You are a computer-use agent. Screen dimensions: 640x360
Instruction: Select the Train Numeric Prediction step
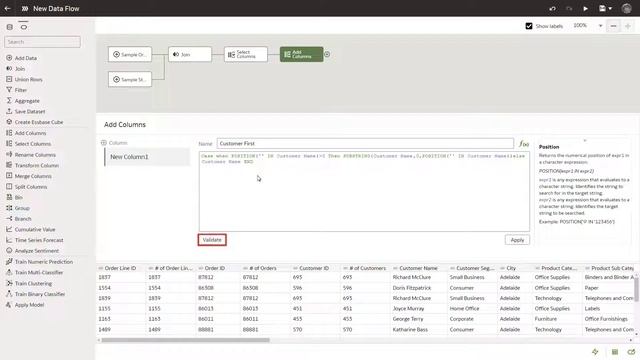click(40, 262)
